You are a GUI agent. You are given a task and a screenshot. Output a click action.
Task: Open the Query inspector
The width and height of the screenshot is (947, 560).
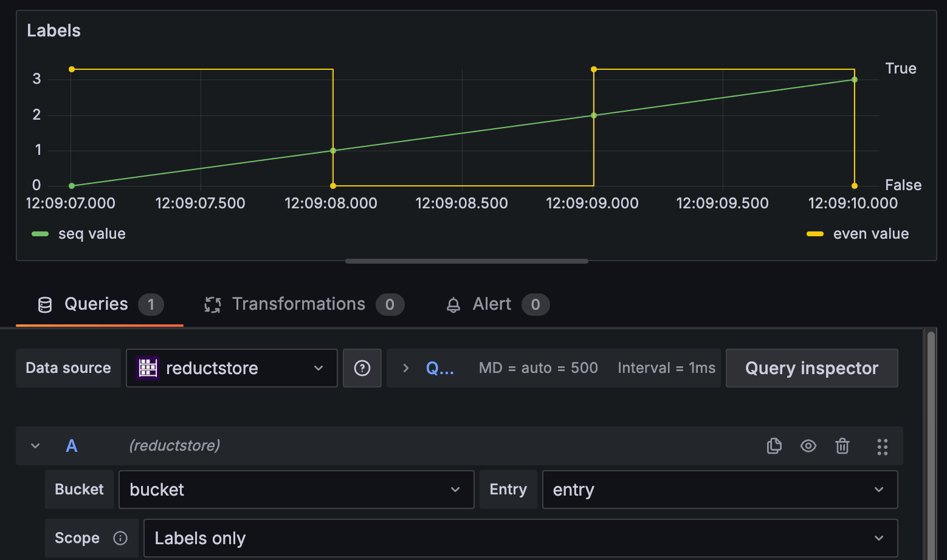(x=811, y=368)
